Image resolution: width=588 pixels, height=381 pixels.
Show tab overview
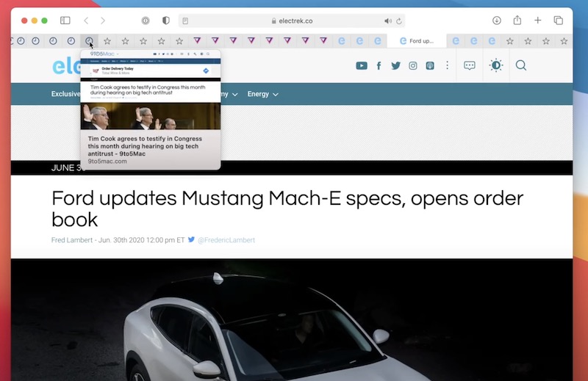click(x=558, y=21)
